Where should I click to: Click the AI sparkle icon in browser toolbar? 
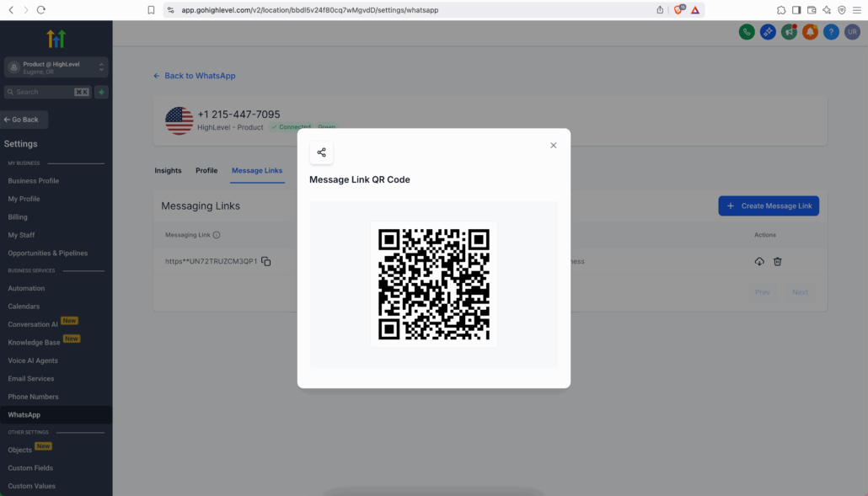[x=827, y=10]
